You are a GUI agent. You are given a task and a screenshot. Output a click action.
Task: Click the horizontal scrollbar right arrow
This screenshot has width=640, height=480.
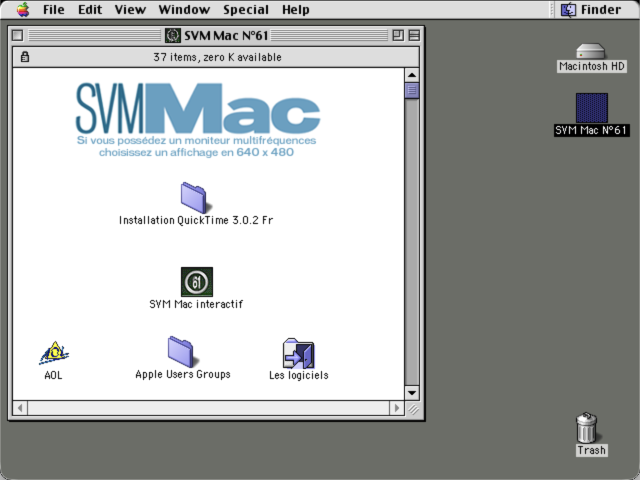(x=397, y=408)
